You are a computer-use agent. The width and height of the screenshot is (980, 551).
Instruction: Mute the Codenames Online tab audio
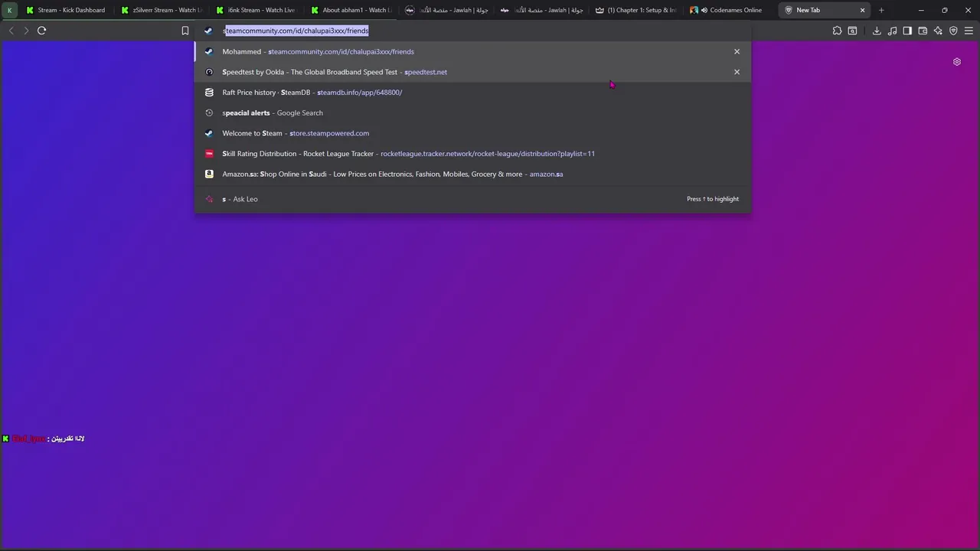pos(704,10)
